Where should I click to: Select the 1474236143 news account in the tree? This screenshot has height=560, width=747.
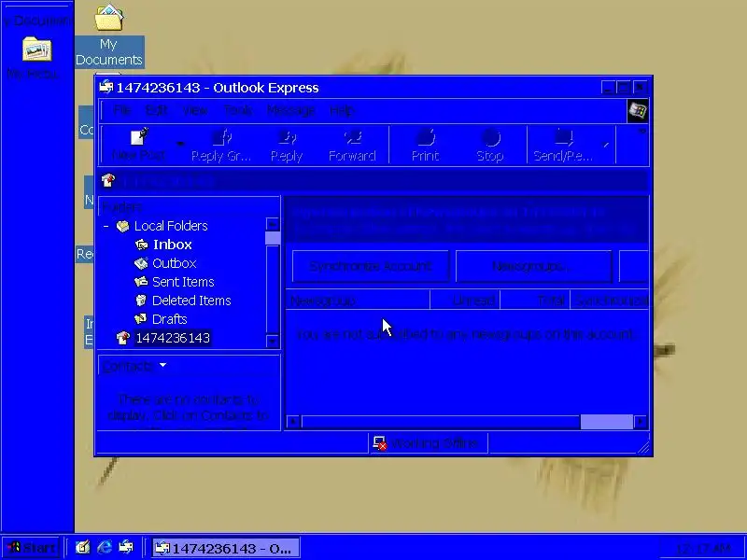point(173,338)
